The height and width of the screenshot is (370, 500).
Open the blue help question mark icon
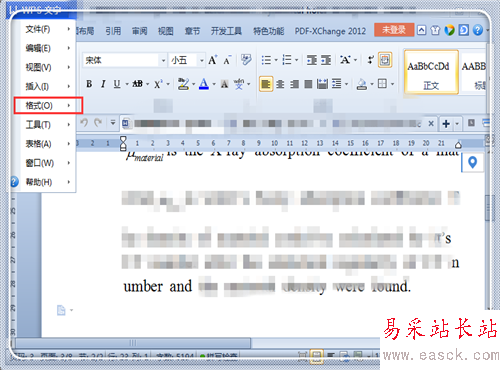[478, 30]
